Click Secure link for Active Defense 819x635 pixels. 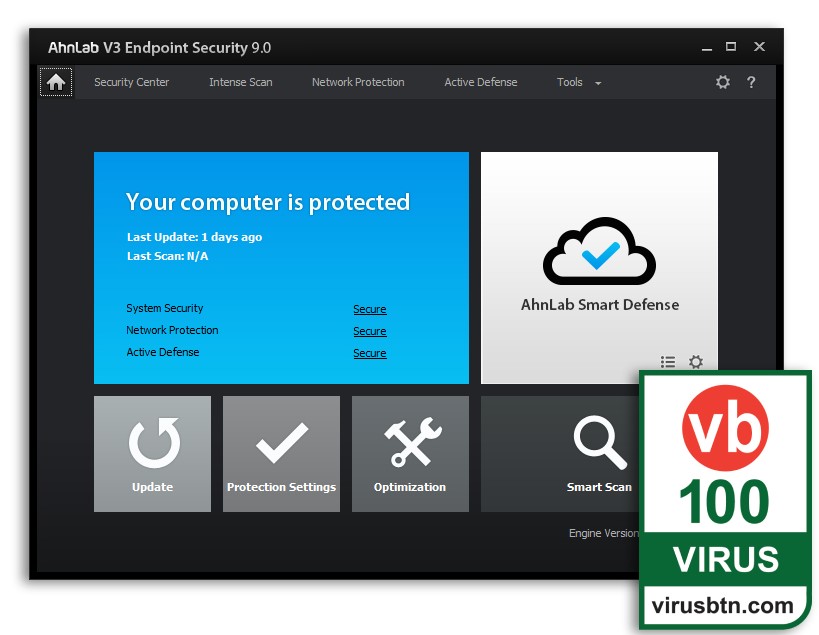coord(370,353)
